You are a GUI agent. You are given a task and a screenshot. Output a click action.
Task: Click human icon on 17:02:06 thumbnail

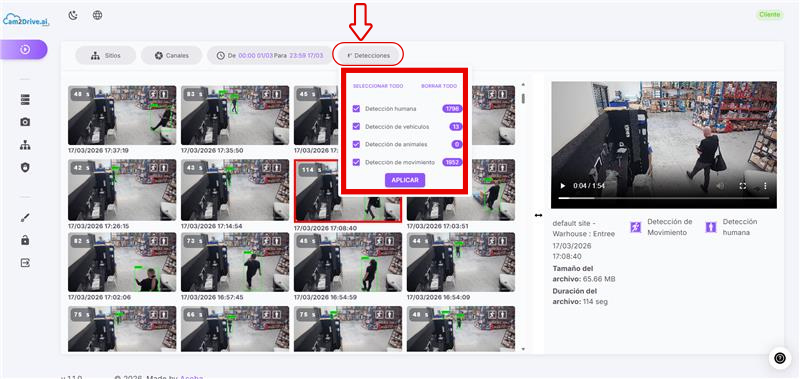163,241
